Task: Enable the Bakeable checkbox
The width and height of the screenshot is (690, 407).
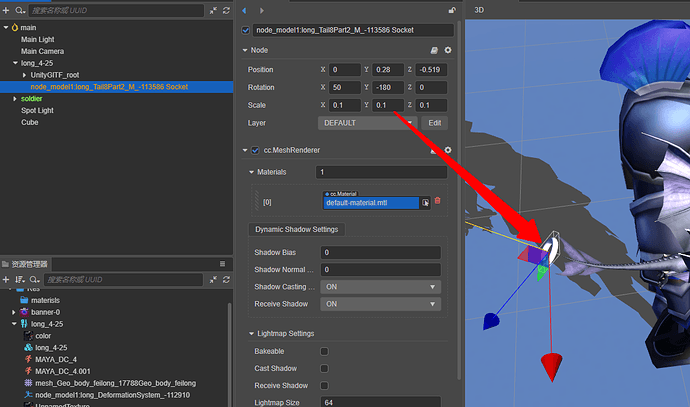Action: (x=323, y=352)
